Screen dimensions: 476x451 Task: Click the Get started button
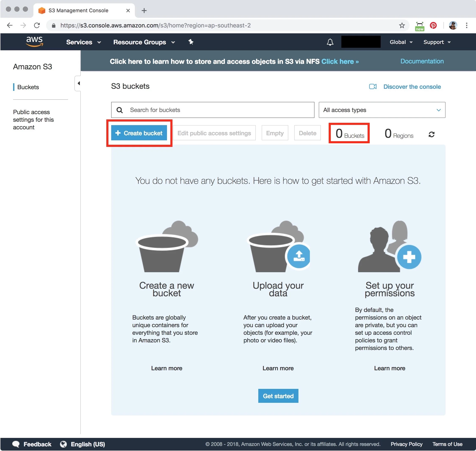point(278,396)
